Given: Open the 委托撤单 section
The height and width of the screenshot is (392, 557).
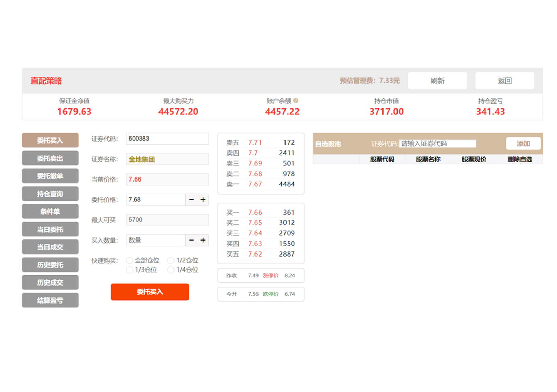Looking at the screenshot, I should 50,176.
